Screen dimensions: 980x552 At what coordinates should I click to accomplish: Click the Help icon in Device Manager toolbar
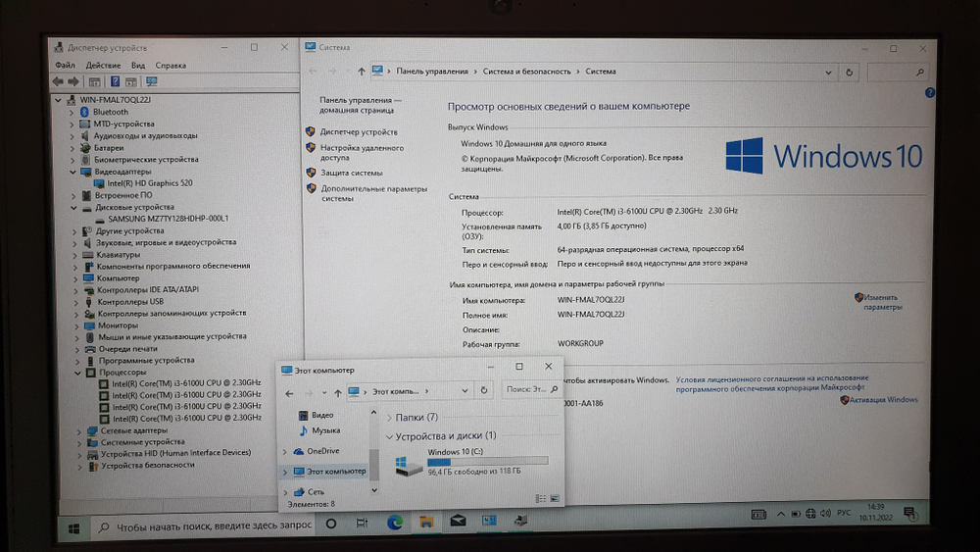tap(115, 81)
